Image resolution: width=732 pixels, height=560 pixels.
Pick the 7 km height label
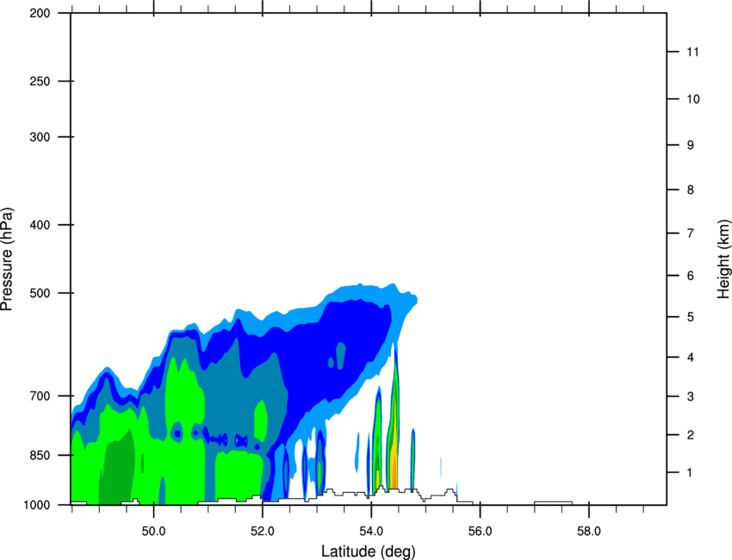click(690, 233)
